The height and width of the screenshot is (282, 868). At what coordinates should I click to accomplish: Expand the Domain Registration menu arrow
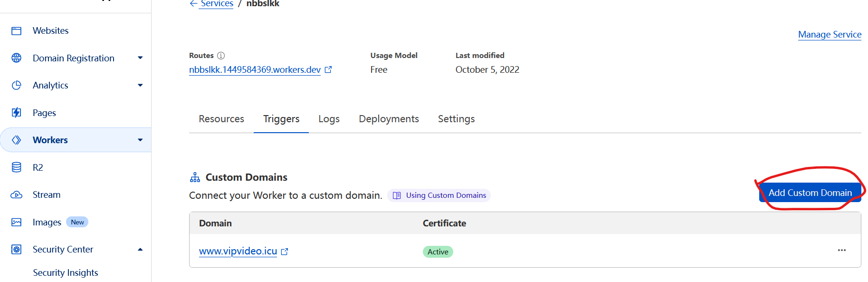(140, 58)
